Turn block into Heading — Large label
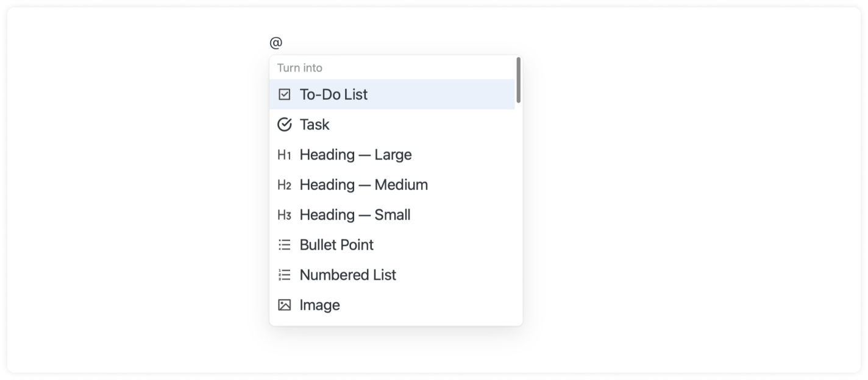 [x=355, y=155]
